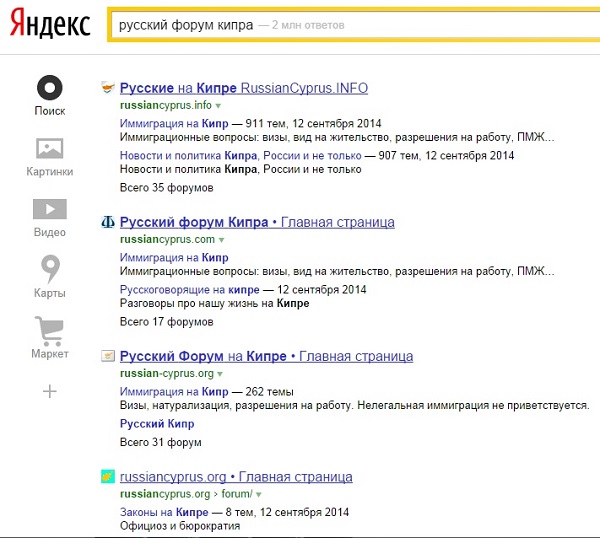Screen dimensions: 600x538
Task: Click green russiancyprus.info URL
Action: tap(166, 105)
